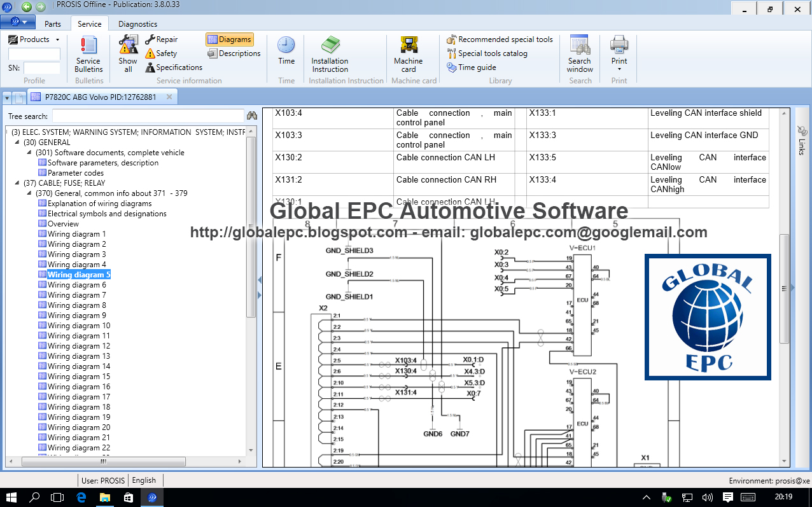Image resolution: width=812 pixels, height=507 pixels.
Task: Switch to Diagnostics tab
Action: (x=137, y=24)
